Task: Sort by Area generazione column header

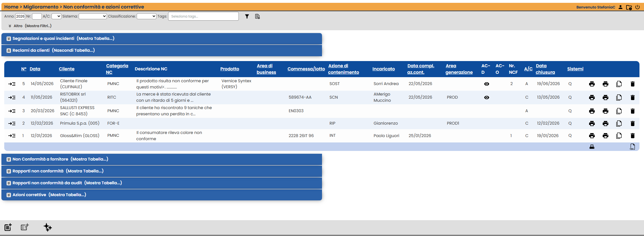Action: click(x=459, y=69)
